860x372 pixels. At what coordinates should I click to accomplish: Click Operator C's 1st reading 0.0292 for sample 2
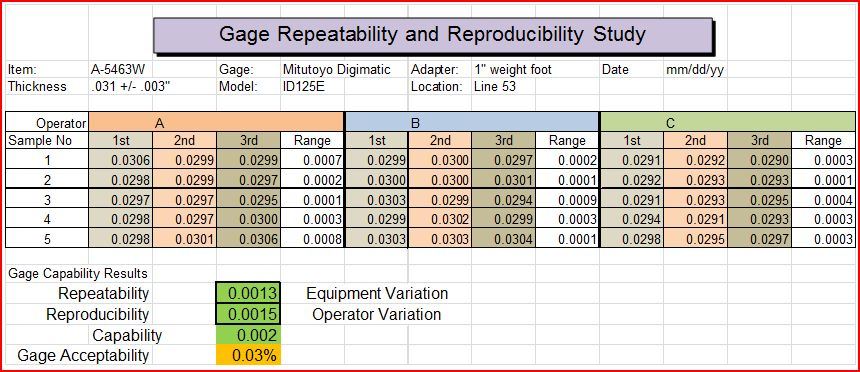(632, 179)
